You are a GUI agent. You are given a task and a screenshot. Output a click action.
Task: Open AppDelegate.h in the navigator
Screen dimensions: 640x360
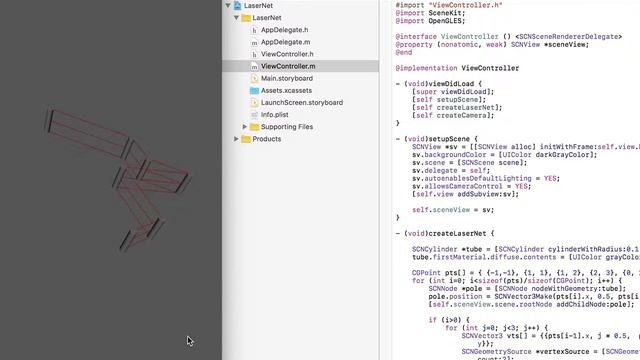284,30
